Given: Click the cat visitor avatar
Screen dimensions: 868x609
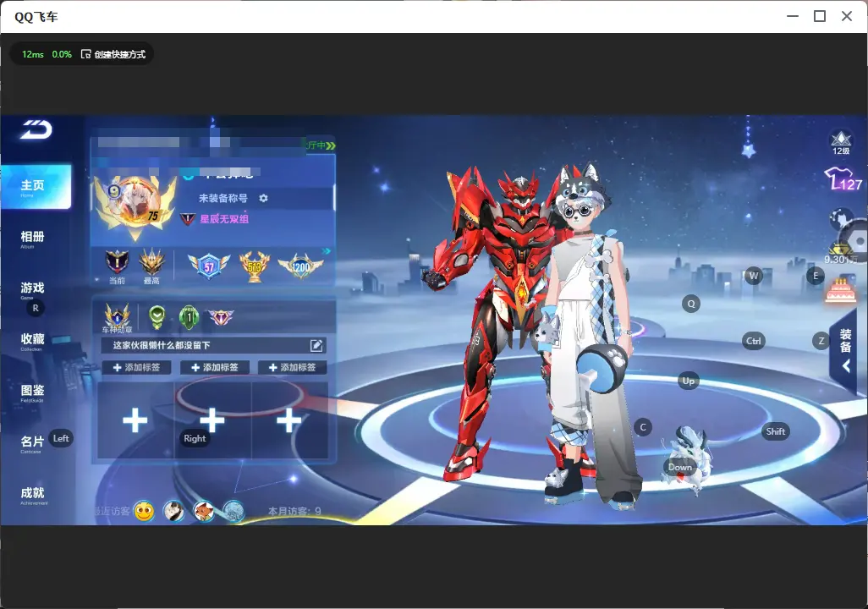Looking at the screenshot, I should coord(173,511).
